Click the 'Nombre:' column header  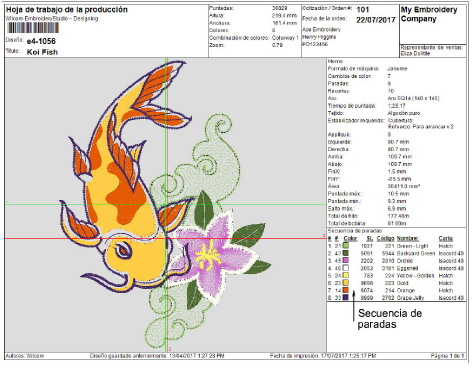408,239
